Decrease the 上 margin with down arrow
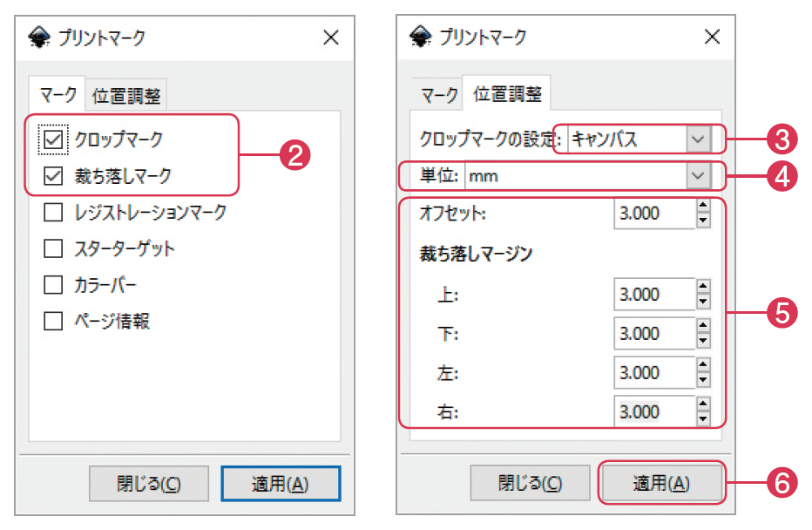812x530 pixels. click(704, 302)
